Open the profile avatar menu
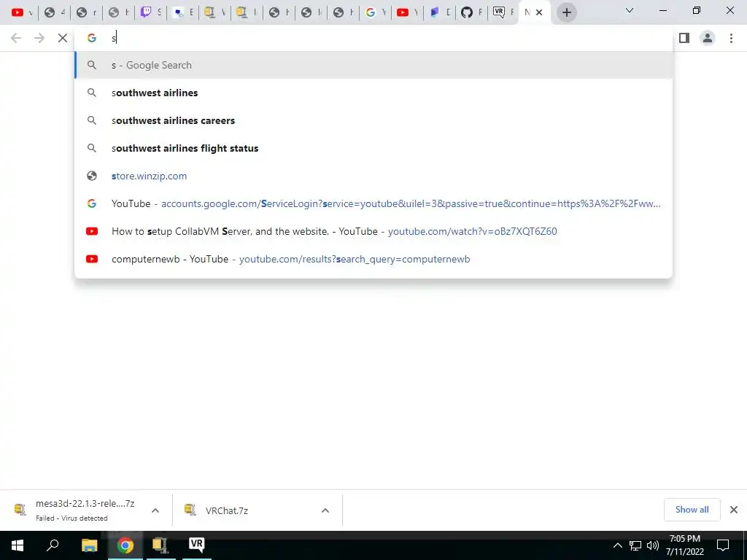Viewport: 747px width, 560px height. click(x=708, y=38)
